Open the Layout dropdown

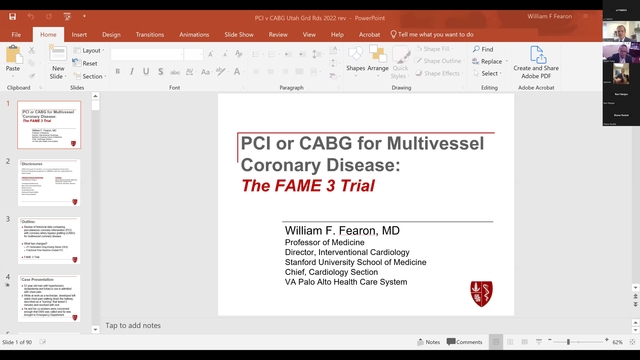point(89,51)
